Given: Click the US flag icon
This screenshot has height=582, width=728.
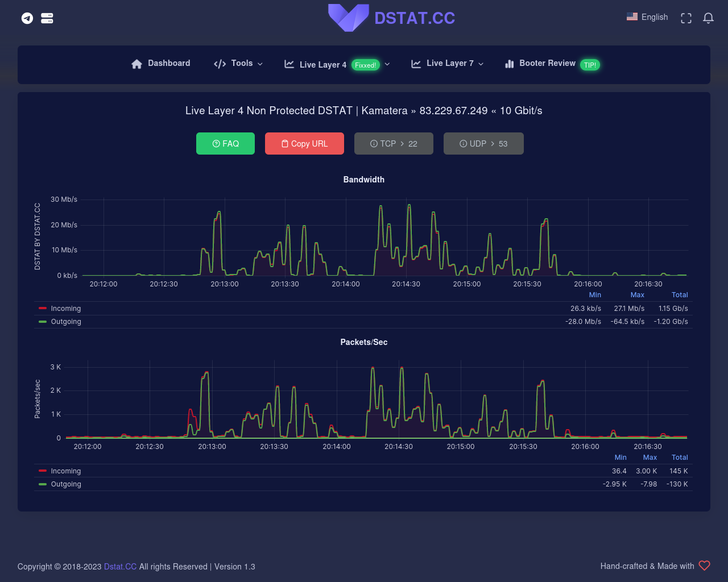Looking at the screenshot, I should (632, 17).
